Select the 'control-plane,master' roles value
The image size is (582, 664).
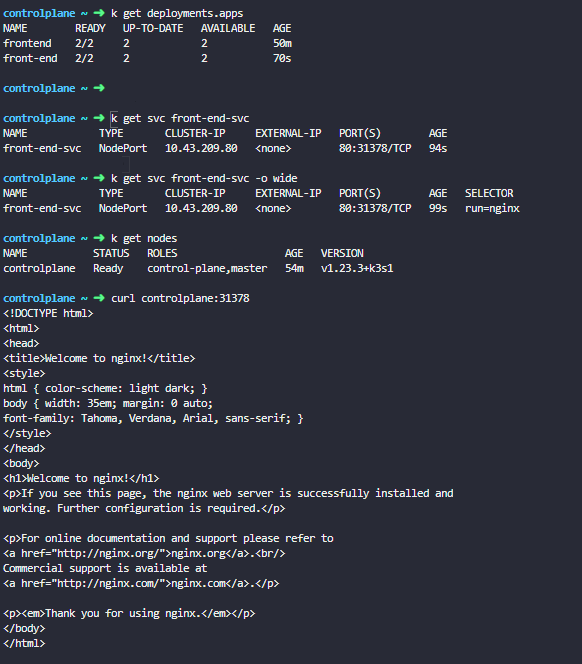tap(207, 269)
